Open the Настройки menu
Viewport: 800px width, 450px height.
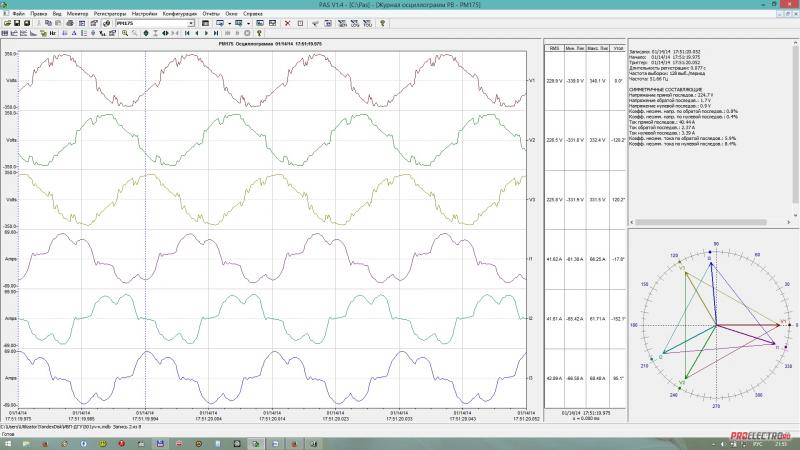tap(144, 14)
